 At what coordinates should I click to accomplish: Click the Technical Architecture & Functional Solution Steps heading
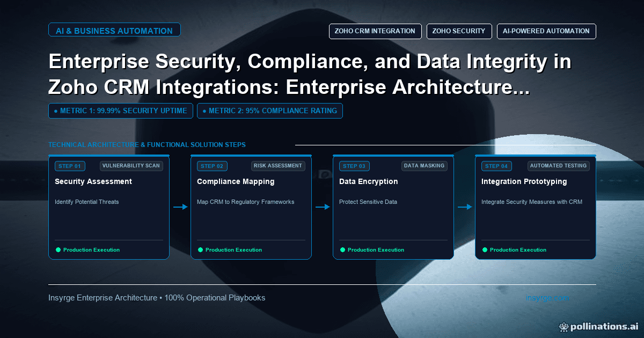147,145
